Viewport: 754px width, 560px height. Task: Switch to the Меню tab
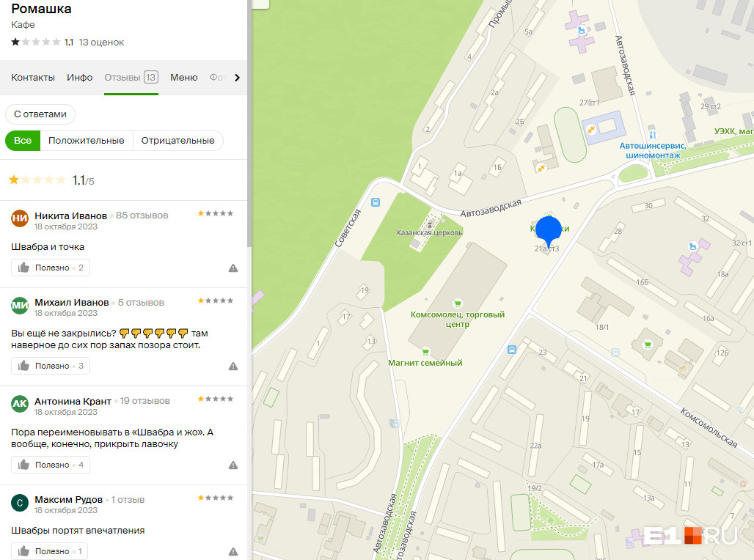(x=183, y=78)
